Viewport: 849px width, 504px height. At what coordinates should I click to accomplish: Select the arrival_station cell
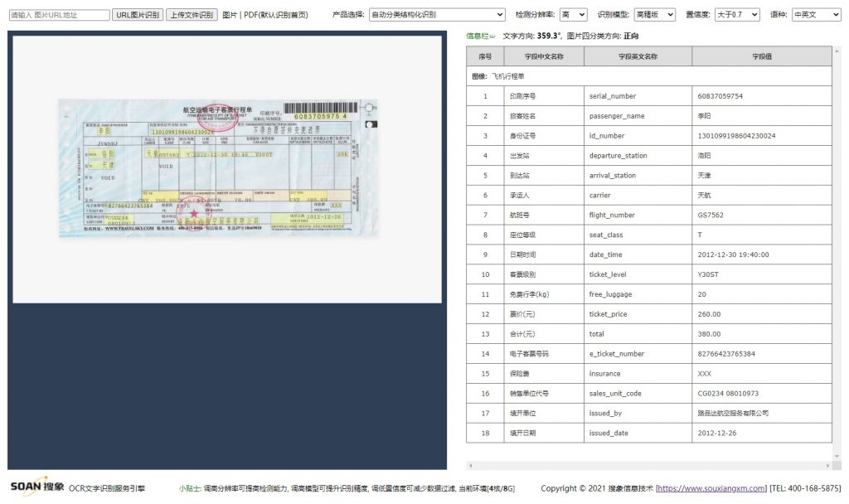(x=638, y=176)
